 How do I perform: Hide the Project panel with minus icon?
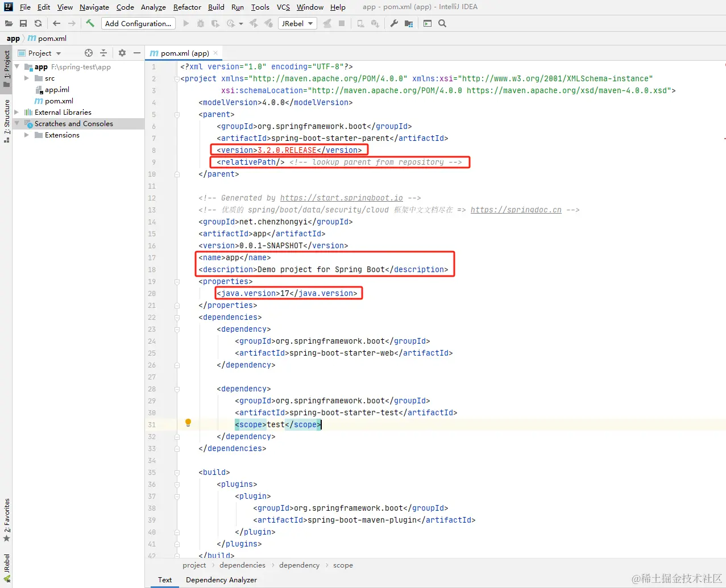(137, 53)
